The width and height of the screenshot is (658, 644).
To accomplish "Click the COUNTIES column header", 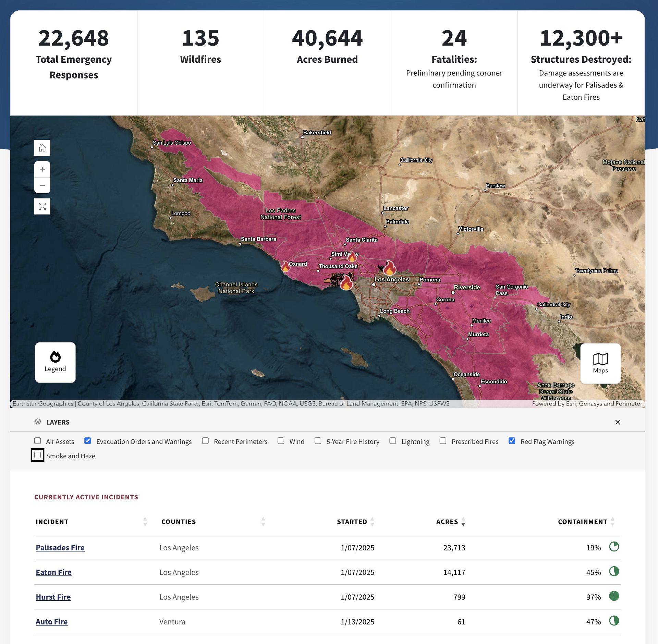I will 178,522.
